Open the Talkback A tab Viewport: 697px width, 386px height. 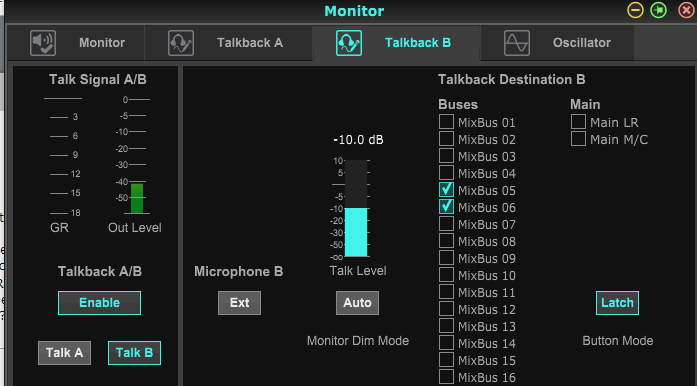coord(228,43)
